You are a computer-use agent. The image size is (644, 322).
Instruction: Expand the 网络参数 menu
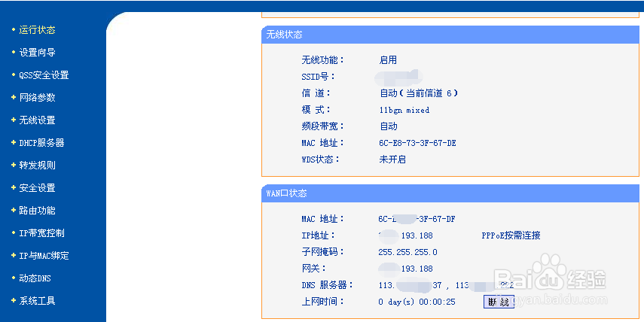[x=37, y=98]
